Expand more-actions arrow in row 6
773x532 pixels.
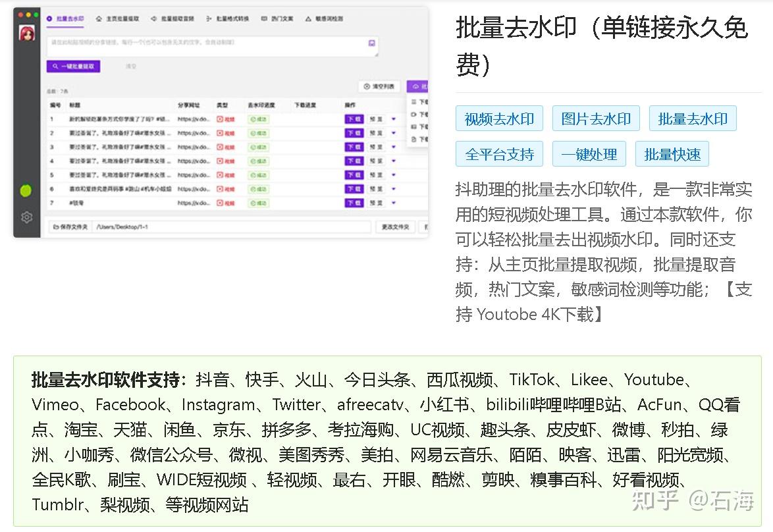[393, 189]
